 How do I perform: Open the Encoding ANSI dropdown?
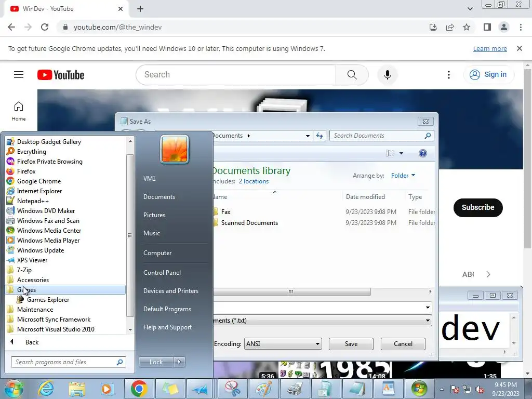tap(283, 344)
